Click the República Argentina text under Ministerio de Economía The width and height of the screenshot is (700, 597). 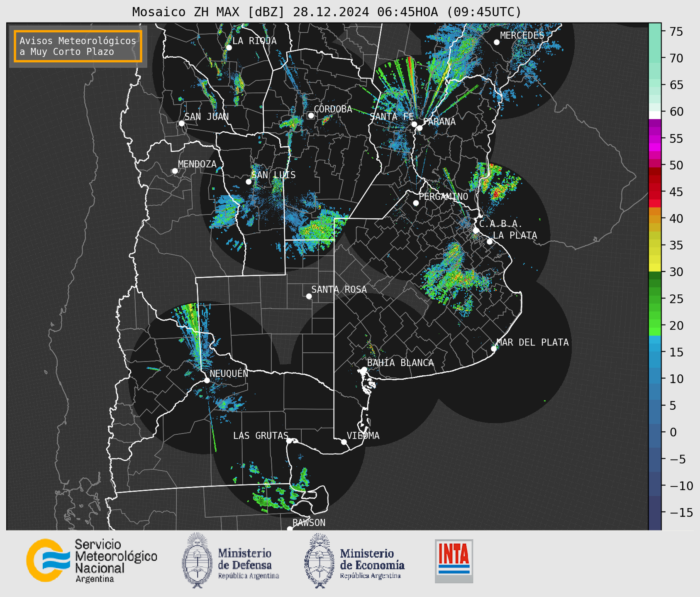click(x=370, y=576)
